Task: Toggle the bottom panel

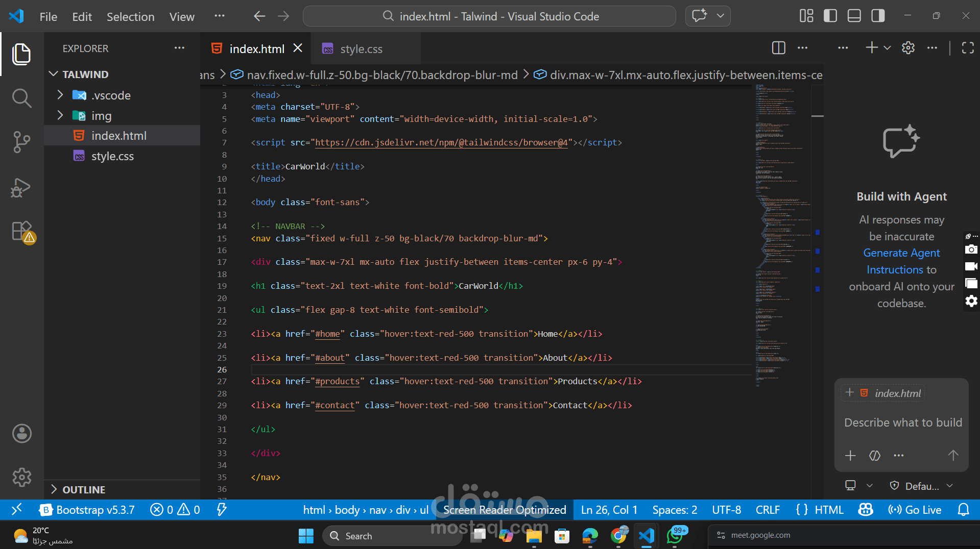Action: 854,16
